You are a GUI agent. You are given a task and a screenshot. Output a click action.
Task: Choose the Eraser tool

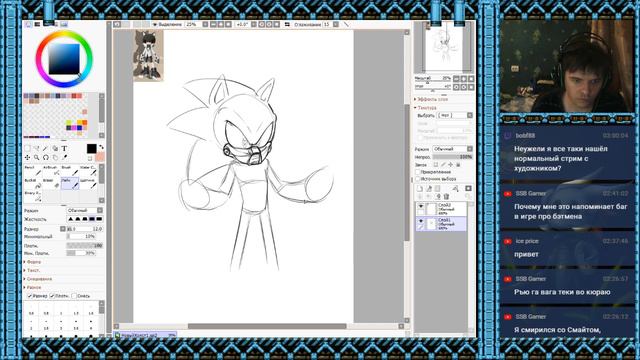[51, 183]
